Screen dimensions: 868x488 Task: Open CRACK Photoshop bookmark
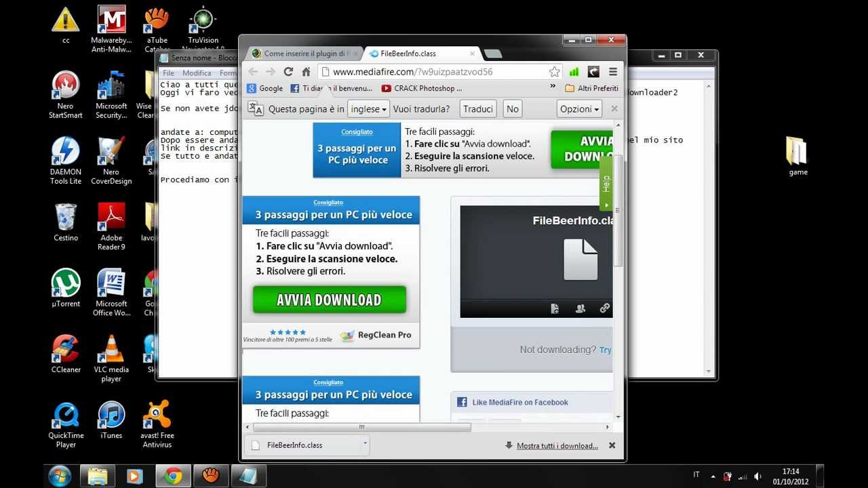[422, 88]
